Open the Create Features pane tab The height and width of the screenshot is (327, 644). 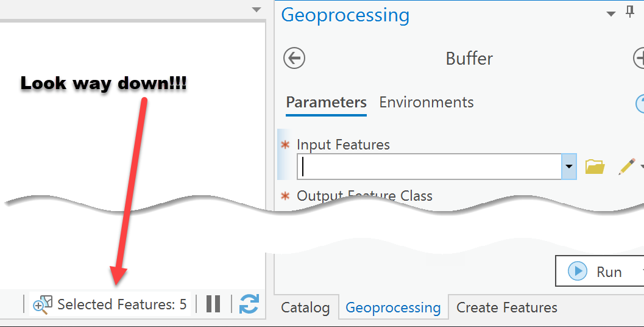tap(507, 308)
